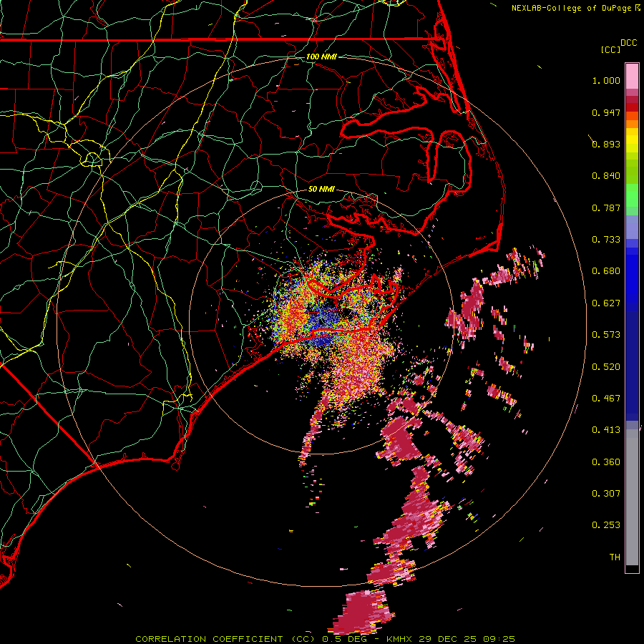Pick the black band beside the TH label
Image resolution: width=644 pixels, height=644 pixels.
pyautogui.click(x=632, y=568)
